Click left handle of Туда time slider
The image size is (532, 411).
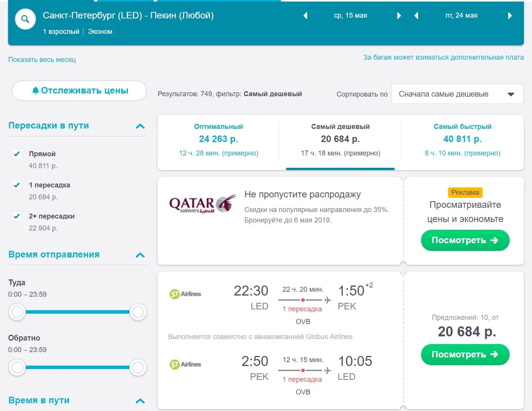[x=17, y=312]
